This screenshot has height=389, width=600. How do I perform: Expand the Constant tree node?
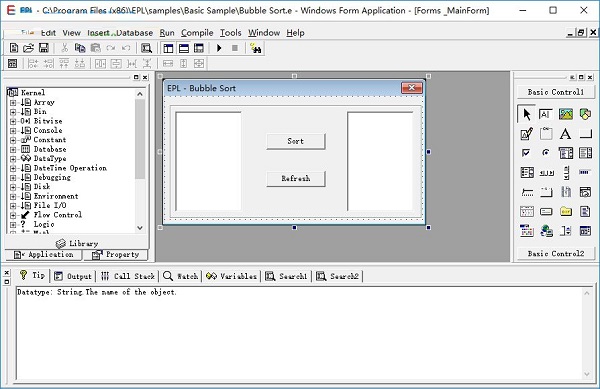13,140
